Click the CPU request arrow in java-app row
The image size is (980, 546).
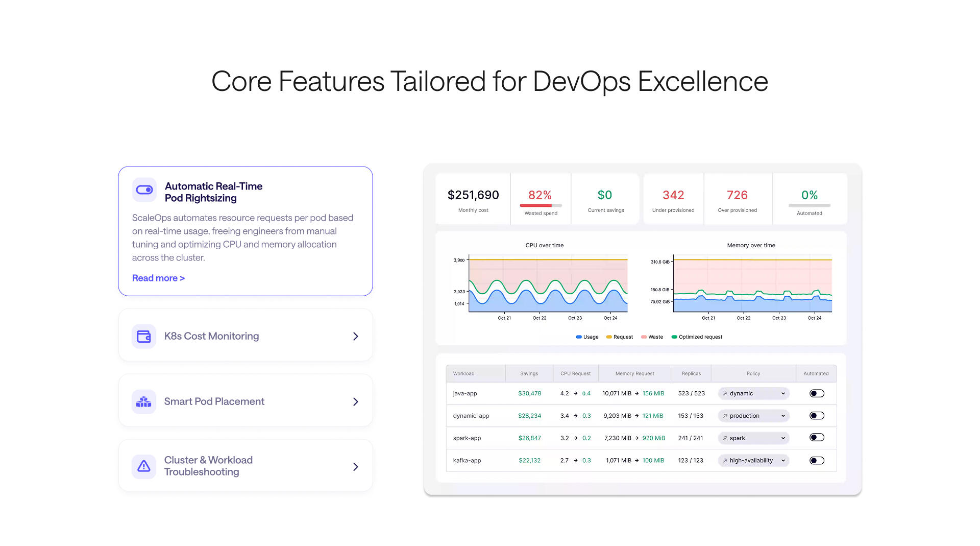(576, 394)
